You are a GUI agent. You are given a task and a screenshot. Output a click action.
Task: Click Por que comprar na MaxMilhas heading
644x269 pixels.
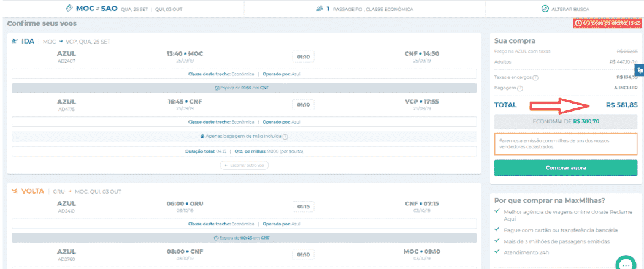(x=550, y=200)
